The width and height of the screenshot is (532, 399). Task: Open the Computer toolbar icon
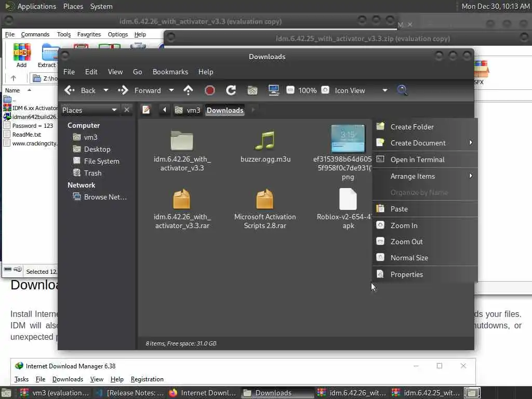tap(273, 90)
